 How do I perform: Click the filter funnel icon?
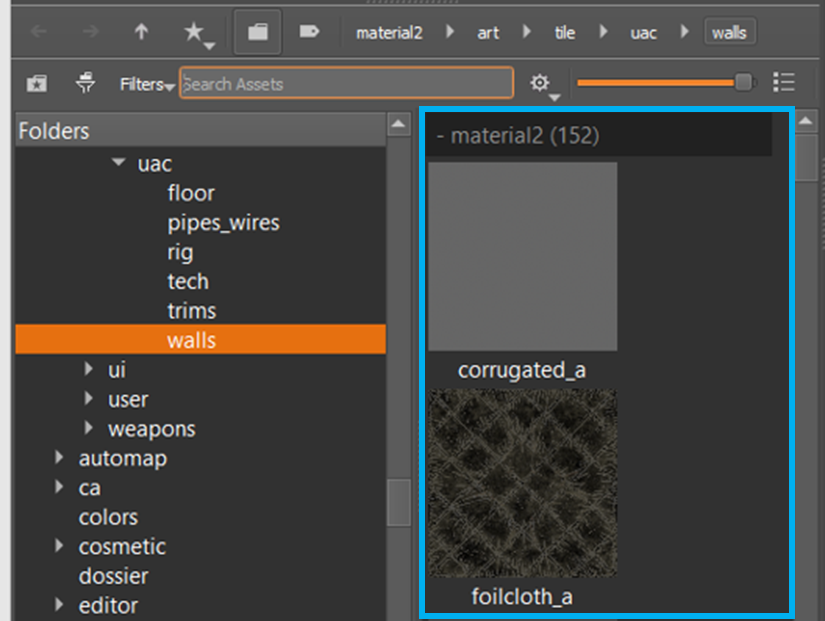(85, 83)
